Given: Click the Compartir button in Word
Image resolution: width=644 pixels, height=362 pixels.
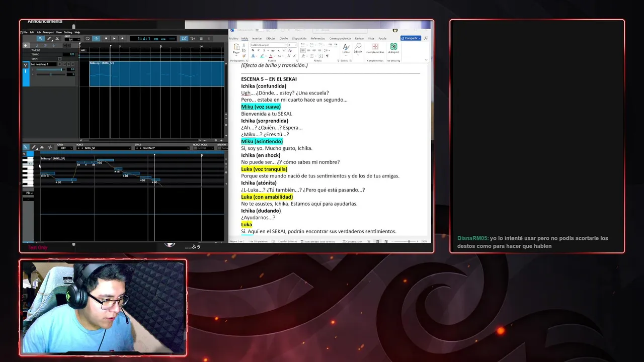Looking at the screenshot, I should (411, 38).
